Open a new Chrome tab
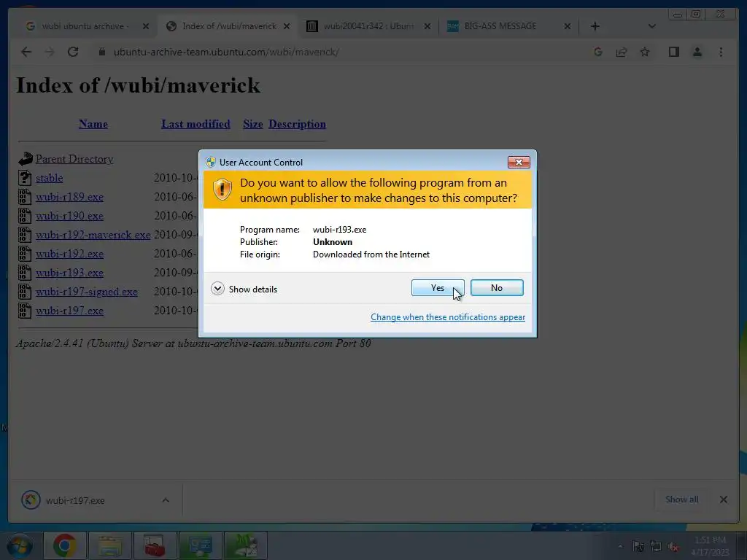The width and height of the screenshot is (747, 560). click(x=595, y=26)
